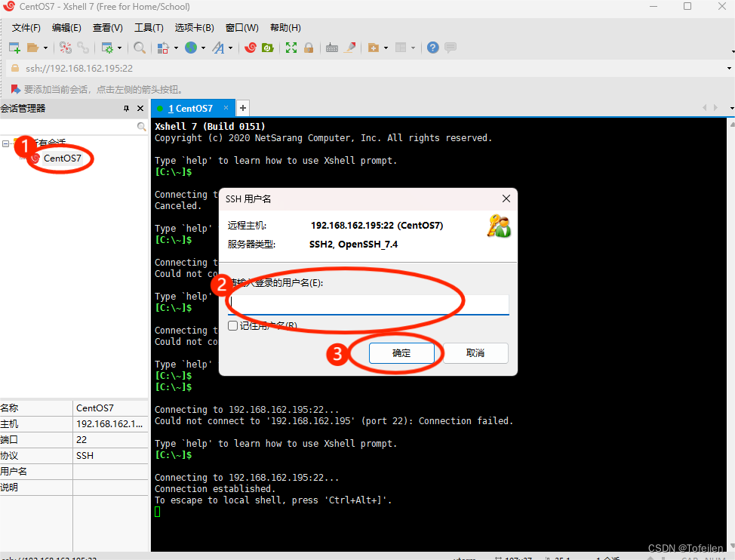This screenshot has width=735, height=560.
Task: Click the CentOS7 name value cell
Action: pyautogui.click(x=111, y=408)
